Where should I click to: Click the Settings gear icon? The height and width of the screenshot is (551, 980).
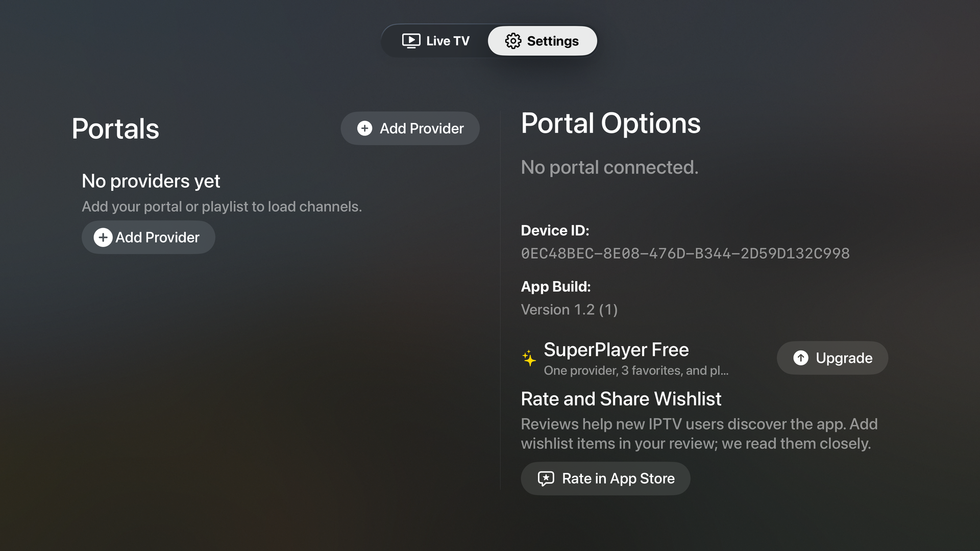click(513, 41)
